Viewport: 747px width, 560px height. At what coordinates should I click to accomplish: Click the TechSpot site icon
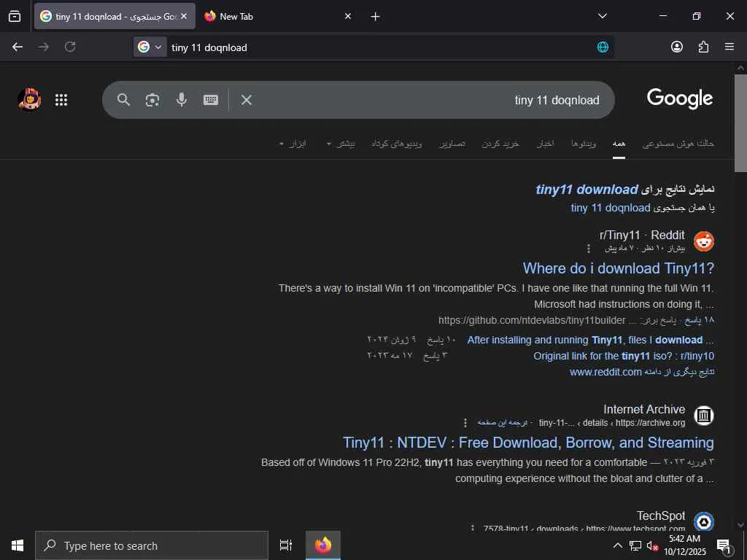click(x=704, y=522)
